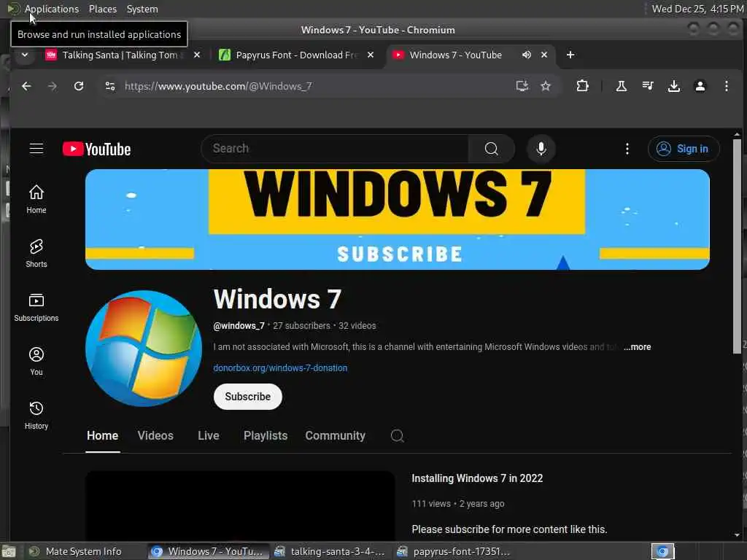Open the System menu
This screenshot has width=747, height=560.
point(142,9)
